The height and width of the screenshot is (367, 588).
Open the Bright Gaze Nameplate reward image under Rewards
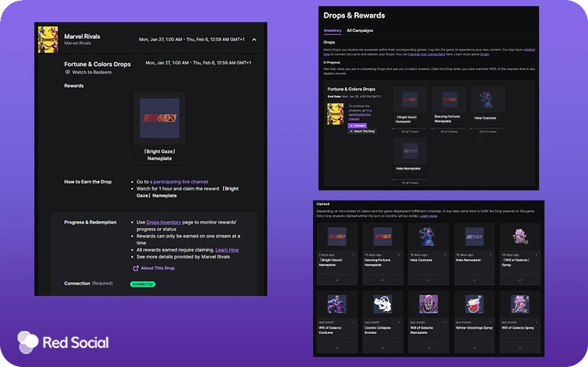(x=160, y=119)
